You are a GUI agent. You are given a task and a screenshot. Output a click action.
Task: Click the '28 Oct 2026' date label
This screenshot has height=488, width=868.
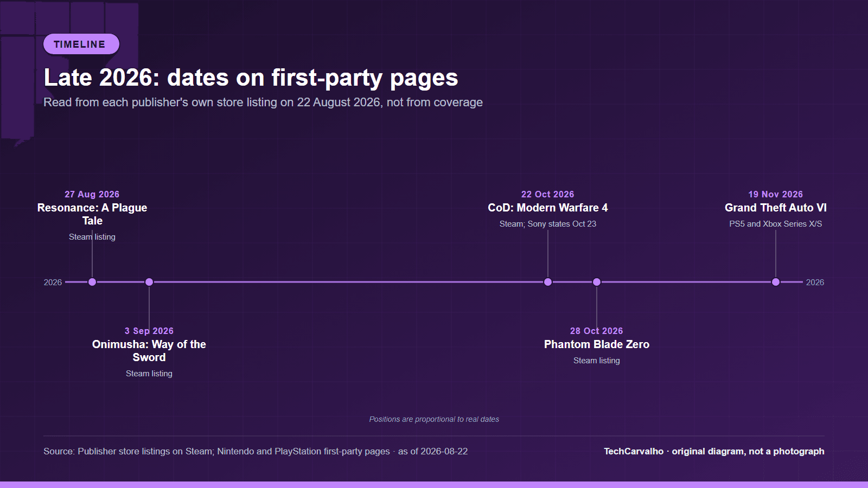tap(597, 331)
